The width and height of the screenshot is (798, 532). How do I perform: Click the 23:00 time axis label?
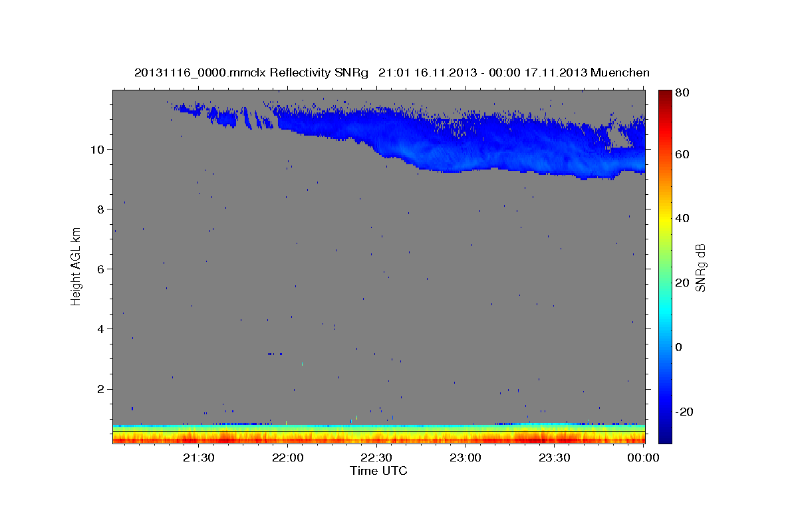pyautogui.click(x=465, y=458)
